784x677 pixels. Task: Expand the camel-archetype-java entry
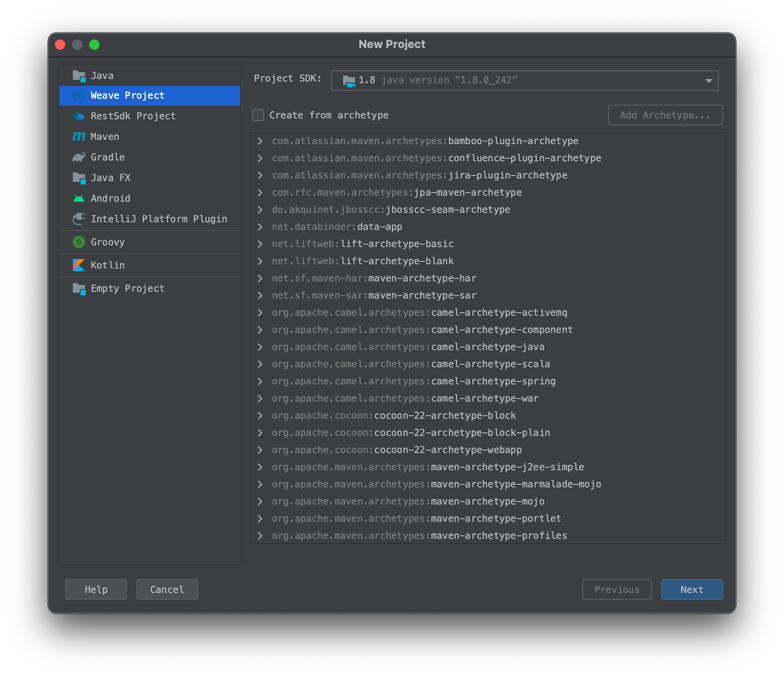coord(260,347)
